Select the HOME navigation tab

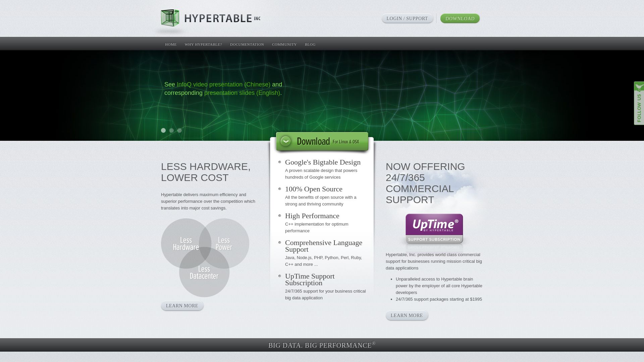[x=171, y=44]
